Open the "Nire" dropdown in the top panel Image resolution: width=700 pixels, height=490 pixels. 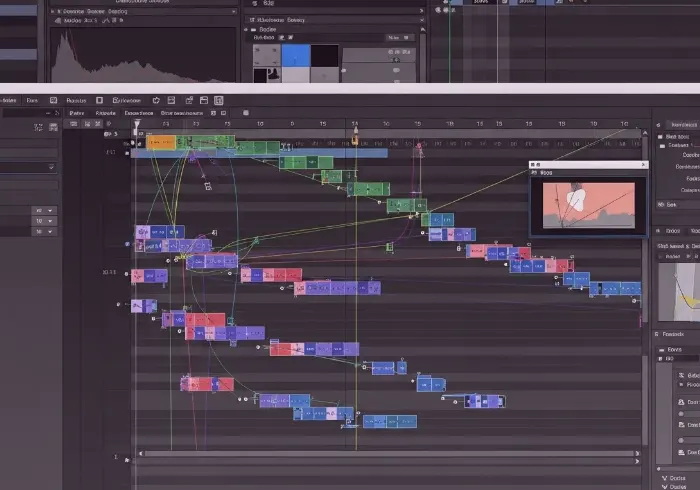point(399,38)
